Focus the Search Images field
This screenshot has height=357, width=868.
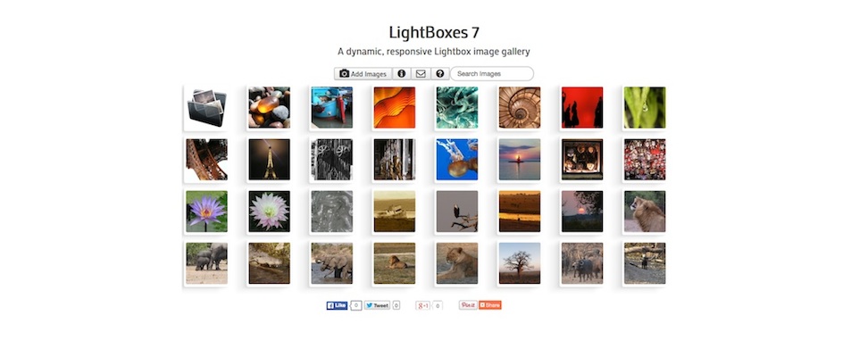coord(491,73)
